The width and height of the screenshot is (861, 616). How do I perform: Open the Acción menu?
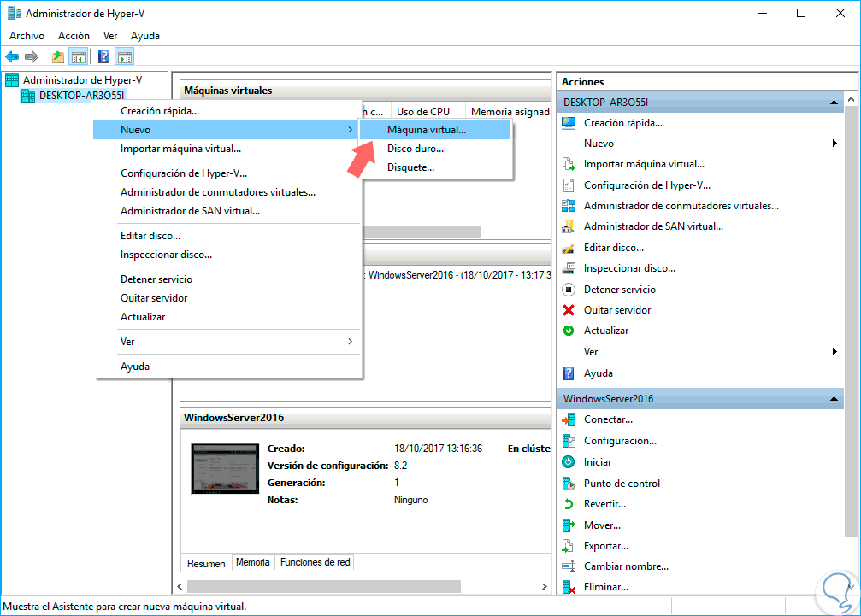74,36
